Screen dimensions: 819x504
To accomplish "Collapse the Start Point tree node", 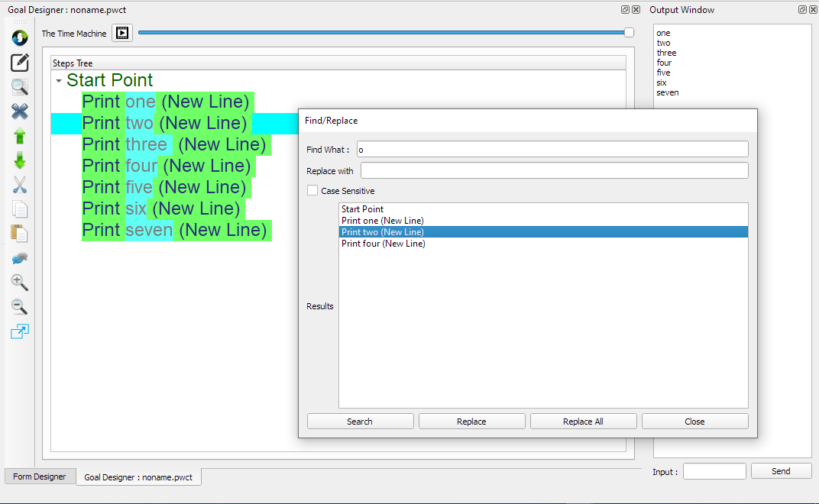I will [x=59, y=81].
